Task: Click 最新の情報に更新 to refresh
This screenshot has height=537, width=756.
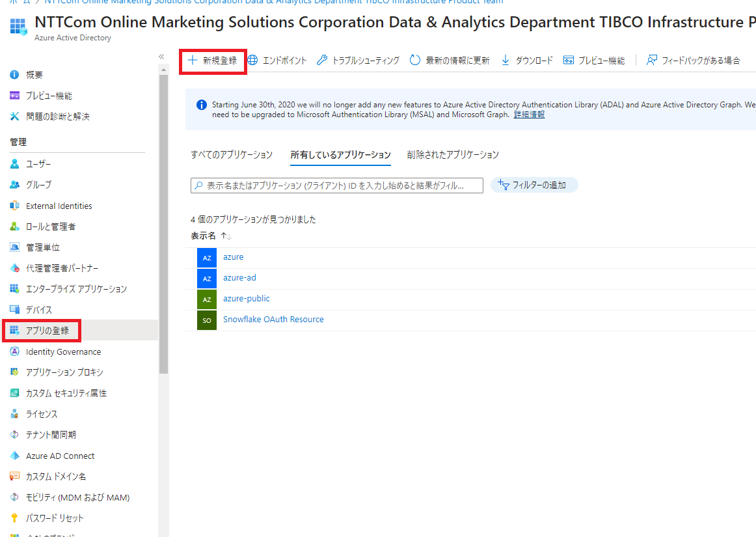Action: tap(450, 61)
